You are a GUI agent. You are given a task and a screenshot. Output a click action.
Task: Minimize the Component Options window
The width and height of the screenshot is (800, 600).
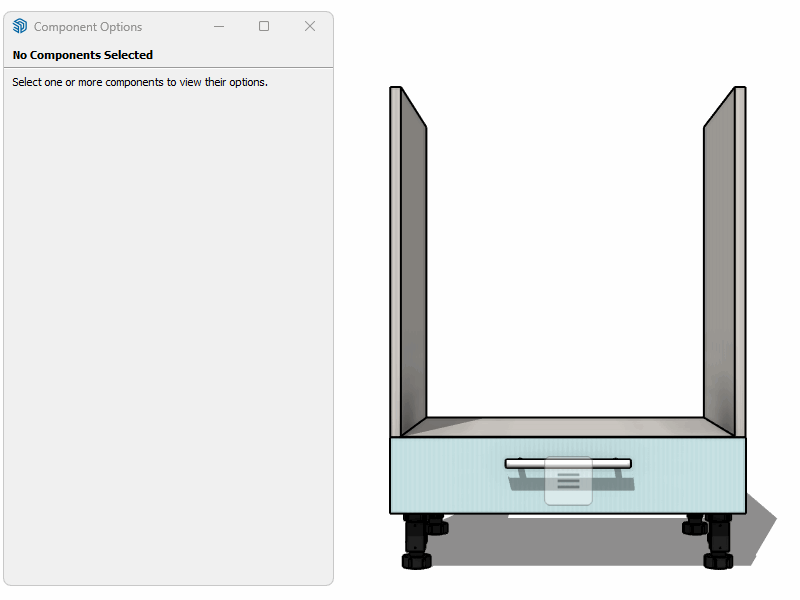click(219, 27)
